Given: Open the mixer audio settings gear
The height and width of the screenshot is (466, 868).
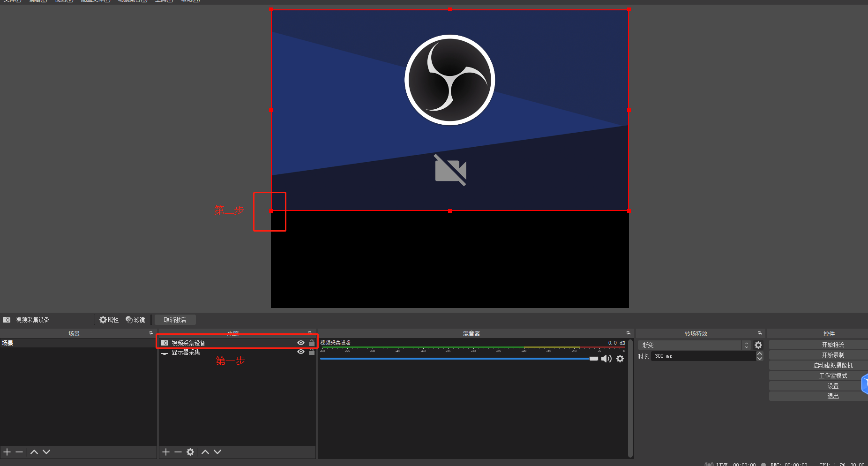Looking at the screenshot, I should click(620, 359).
